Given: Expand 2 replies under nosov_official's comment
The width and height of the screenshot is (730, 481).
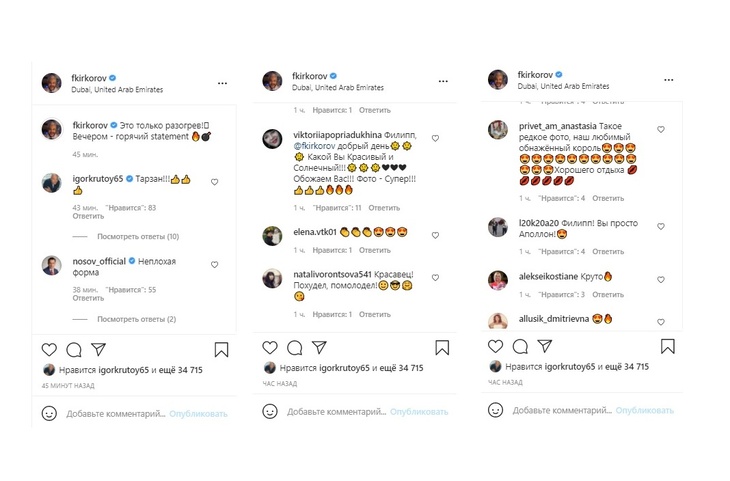Looking at the screenshot, I should (136, 319).
